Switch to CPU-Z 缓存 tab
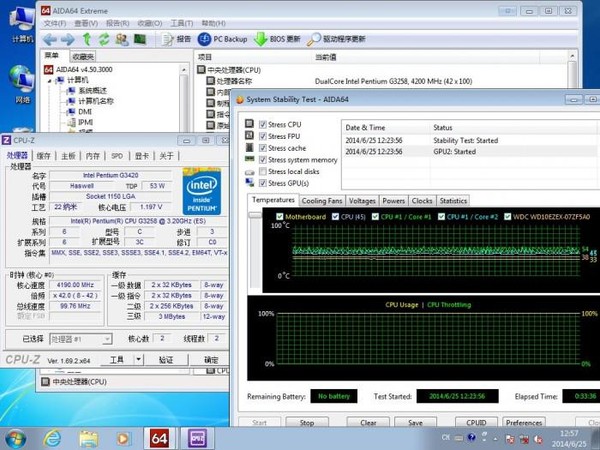This screenshot has height=450, width=600. pos(44,156)
